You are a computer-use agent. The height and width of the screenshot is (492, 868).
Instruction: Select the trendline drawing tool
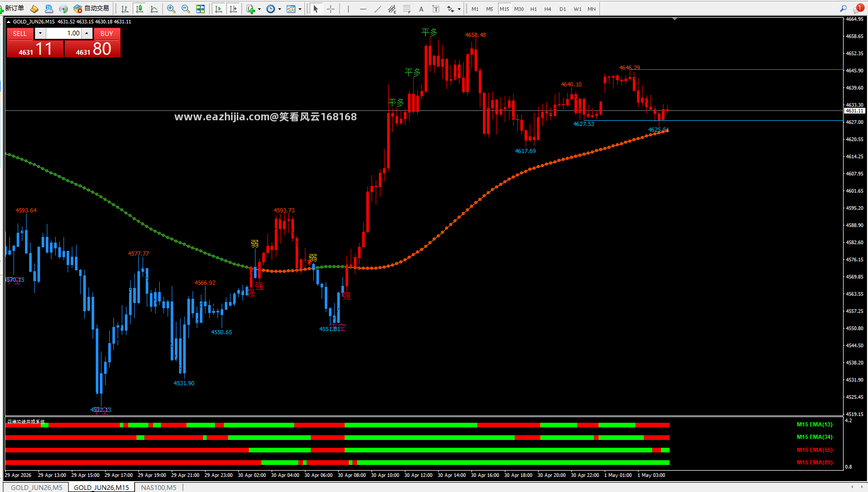click(377, 9)
